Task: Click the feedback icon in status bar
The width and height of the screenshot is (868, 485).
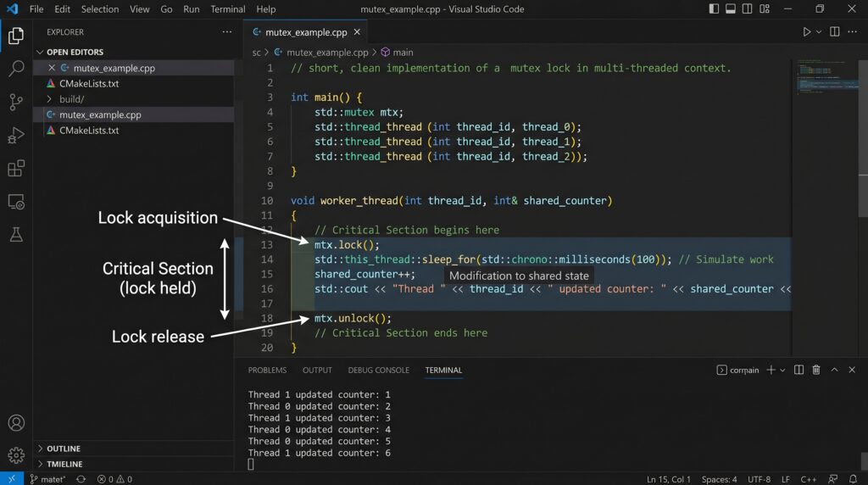Action: 832,479
